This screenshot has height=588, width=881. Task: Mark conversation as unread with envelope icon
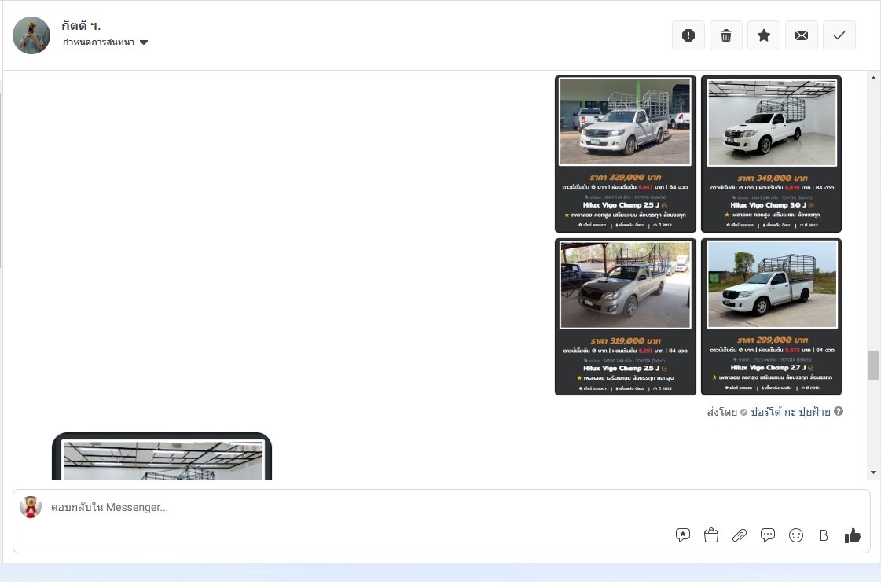[x=802, y=35]
